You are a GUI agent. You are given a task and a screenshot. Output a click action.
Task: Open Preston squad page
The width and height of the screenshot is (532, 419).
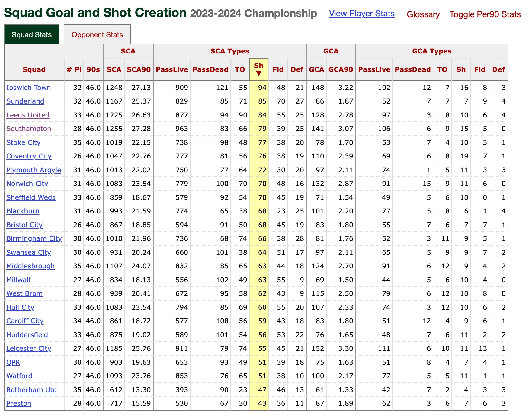click(19, 403)
